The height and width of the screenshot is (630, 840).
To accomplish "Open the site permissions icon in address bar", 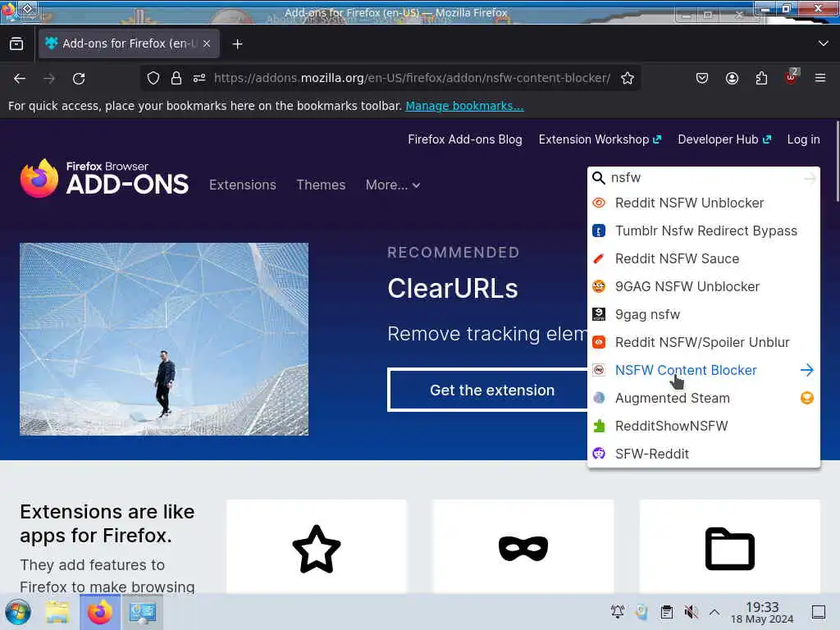I will click(x=199, y=78).
